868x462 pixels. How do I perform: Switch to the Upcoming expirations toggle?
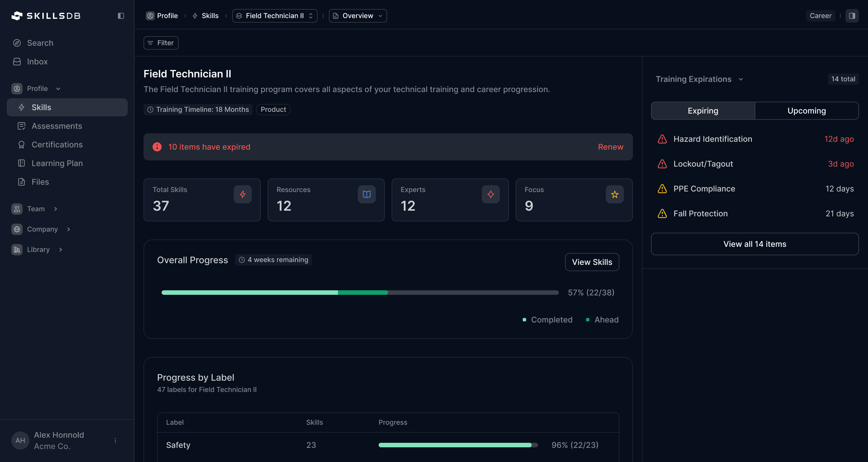pyautogui.click(x=806, y=111)
